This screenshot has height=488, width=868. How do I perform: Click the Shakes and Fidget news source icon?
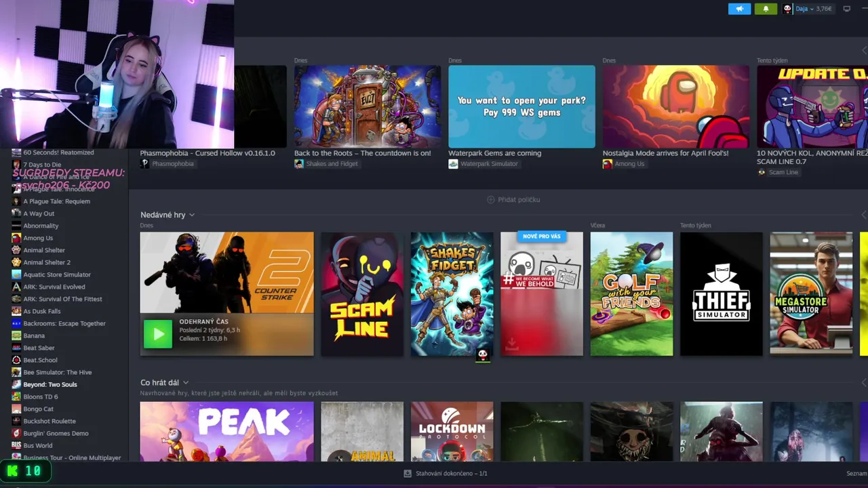[299, 164]
